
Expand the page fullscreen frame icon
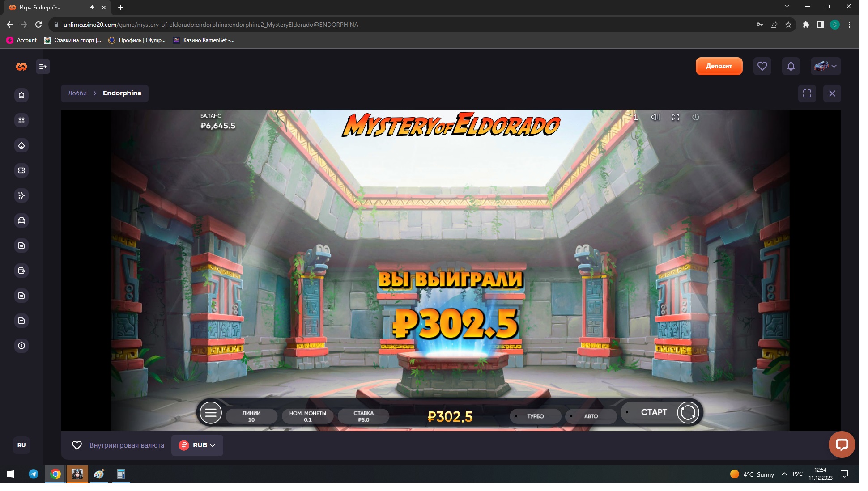click(807, 93)
